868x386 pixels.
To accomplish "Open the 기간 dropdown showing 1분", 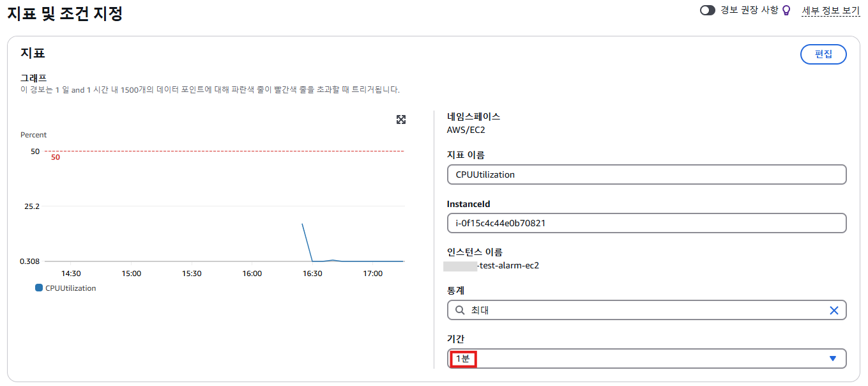I will point(639,359).
